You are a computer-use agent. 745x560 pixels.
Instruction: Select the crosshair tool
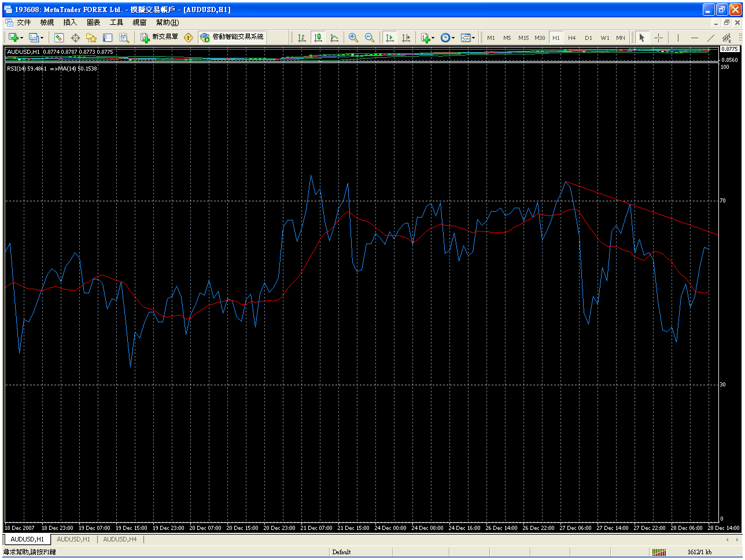pos(659,38)
